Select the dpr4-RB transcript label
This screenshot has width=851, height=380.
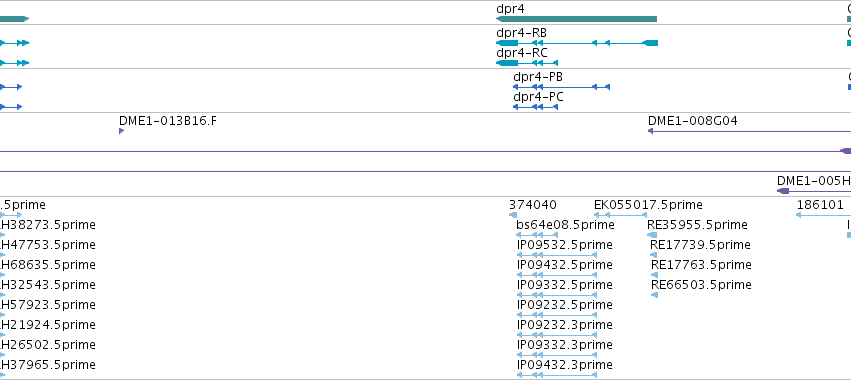click(522, 33)
